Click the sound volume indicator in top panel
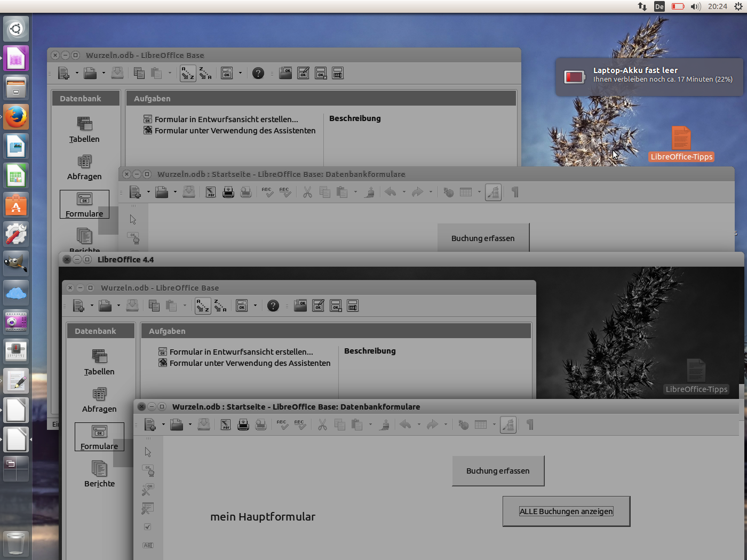Viewport: 747px width, 560px height. coord(696,6)
